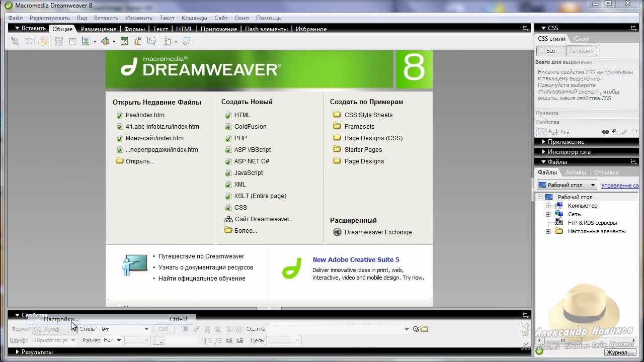The width and height of the screenshot is (644, 362).
Task: Click the Insert Table icon
Action: tap(58, 41)
